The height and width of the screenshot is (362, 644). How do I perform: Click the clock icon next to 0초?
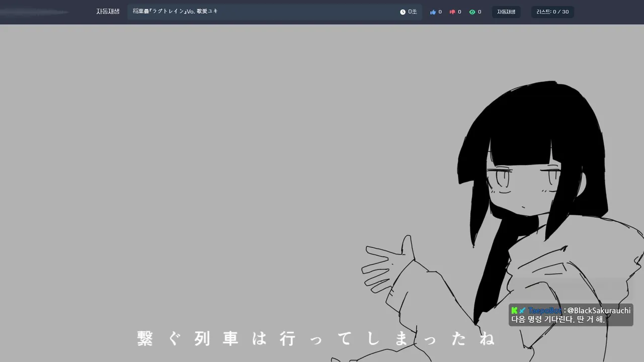tap(403, 12)
